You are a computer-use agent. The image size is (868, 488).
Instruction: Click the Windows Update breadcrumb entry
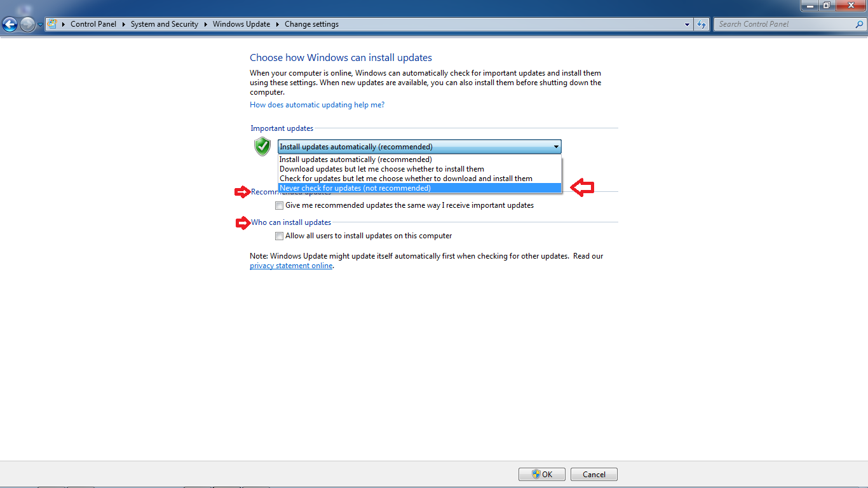click(241, 24)
